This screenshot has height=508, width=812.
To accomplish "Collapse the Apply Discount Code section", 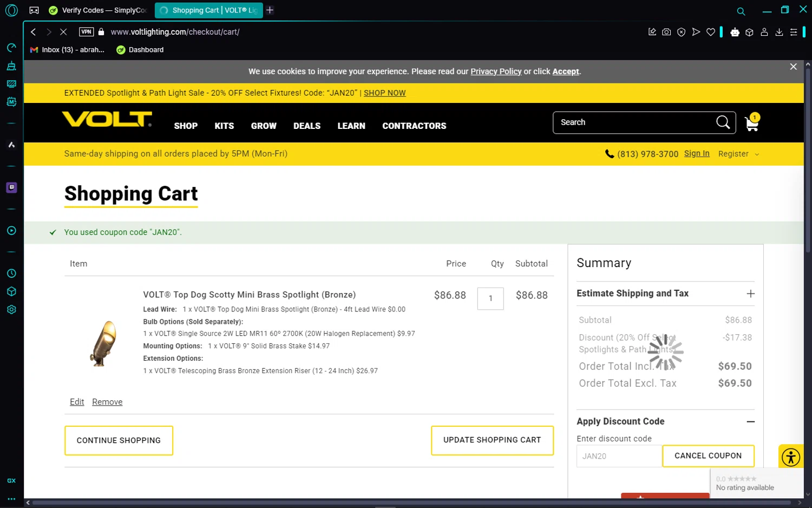I will coord(750,421).
